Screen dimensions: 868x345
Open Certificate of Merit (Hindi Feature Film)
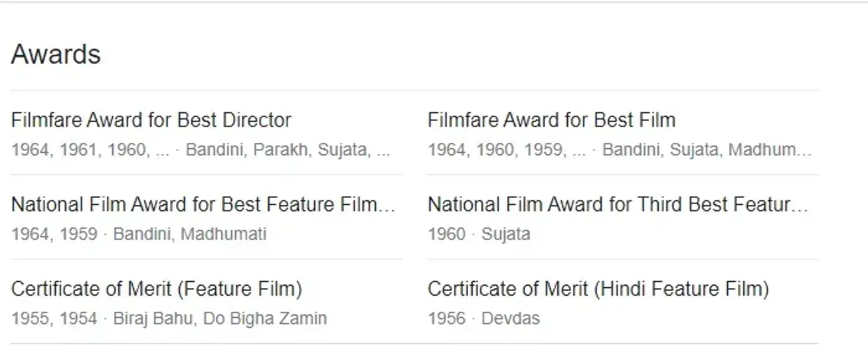[x=598, y=289]
